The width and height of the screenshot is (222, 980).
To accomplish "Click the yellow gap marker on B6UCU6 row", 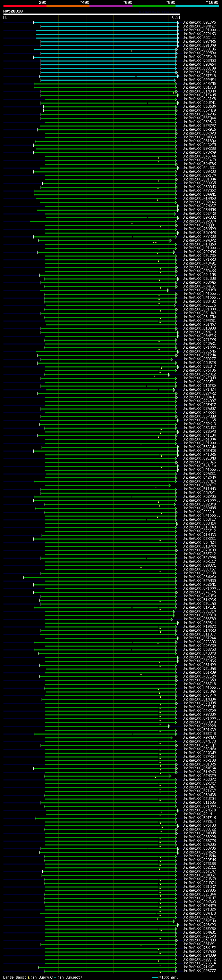I will tap(131, 51).
